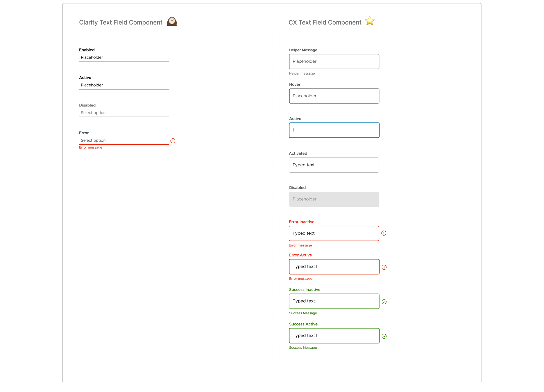Click the gray CX Disabled placeholder field
This screenshot has height=392, width=544.
click(334, 199)
